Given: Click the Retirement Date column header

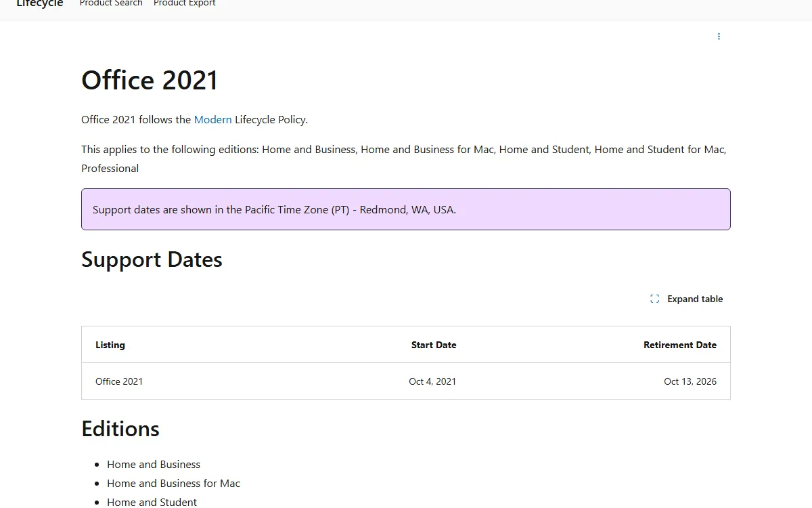Looking at the screenshot, I should [680, 345].
